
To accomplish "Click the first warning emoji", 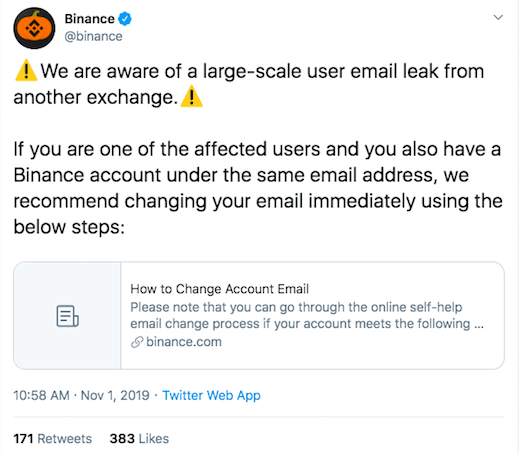I will [26, 71].
